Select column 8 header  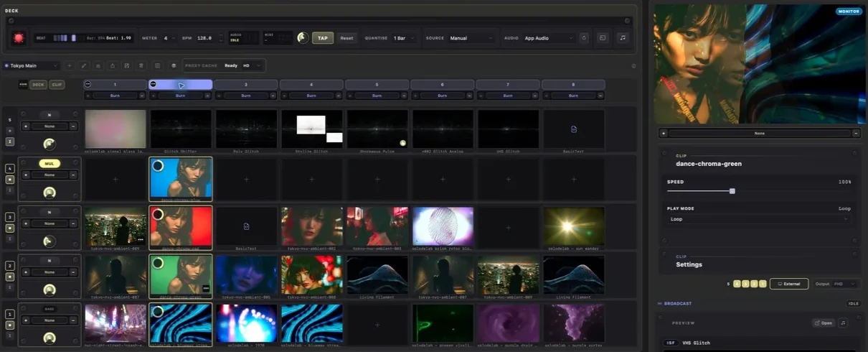point(573,85)
